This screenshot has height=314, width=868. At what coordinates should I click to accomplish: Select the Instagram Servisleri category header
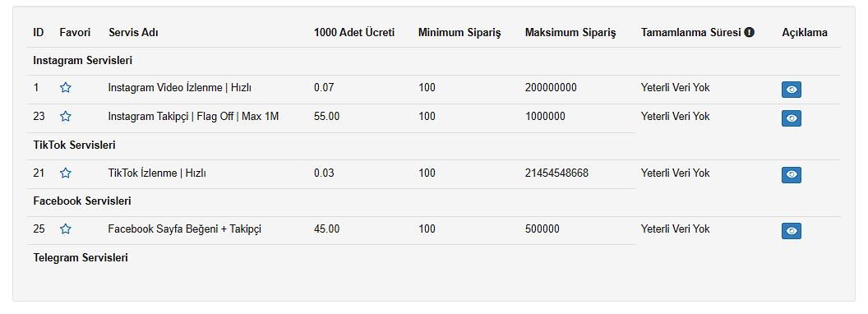(x=82, y=60)
